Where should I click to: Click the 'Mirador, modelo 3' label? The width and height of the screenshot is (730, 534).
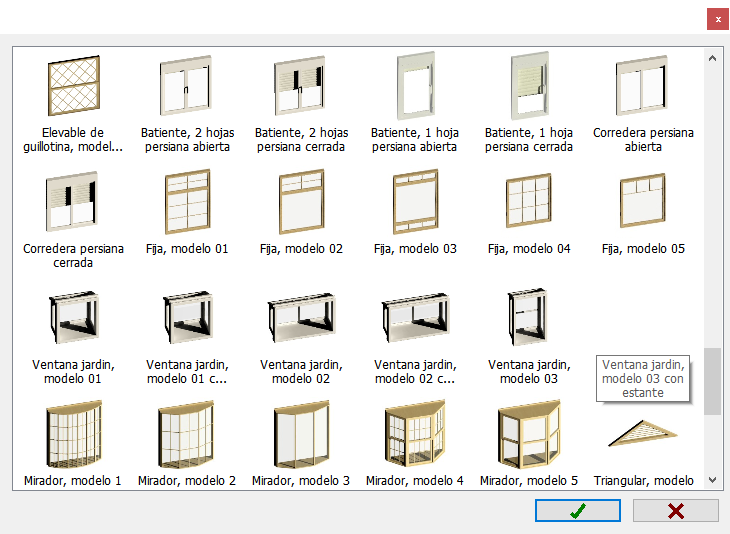coord(301,480)
